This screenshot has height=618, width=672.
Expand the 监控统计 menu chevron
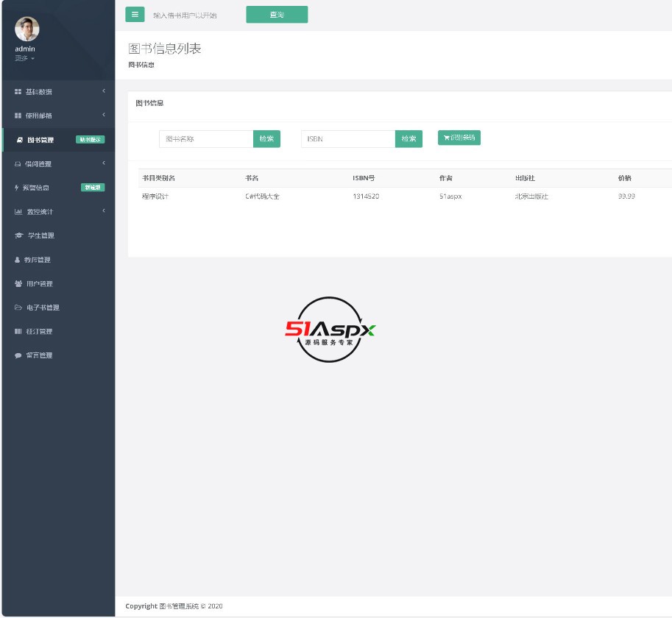[104, 210]
